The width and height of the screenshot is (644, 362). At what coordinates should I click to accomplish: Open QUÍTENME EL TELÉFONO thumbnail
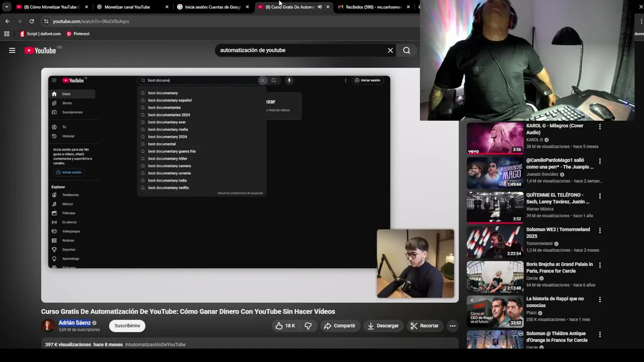[x=495, y=207]
